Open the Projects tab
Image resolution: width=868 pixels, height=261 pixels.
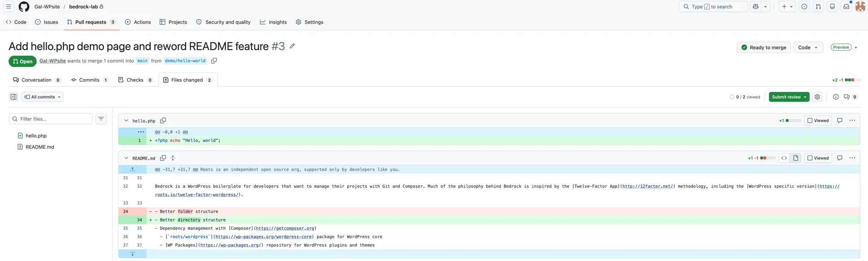click(173, 22)
